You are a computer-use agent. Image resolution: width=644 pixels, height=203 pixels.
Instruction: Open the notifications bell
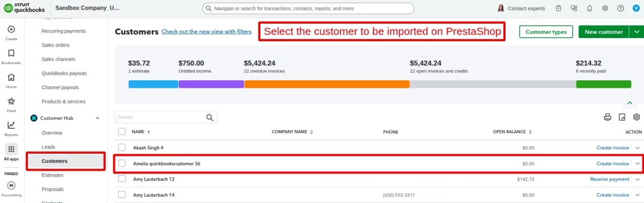[590, 9]
